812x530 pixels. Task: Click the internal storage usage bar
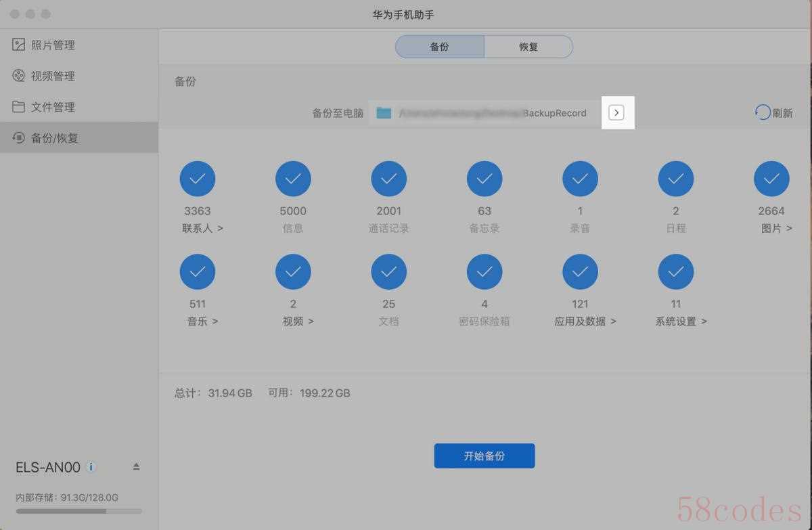pos(78,511)
